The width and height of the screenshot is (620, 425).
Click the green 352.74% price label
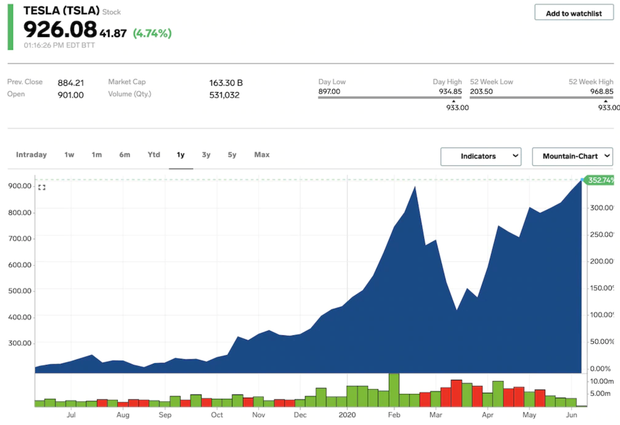[x=600, y=180]
